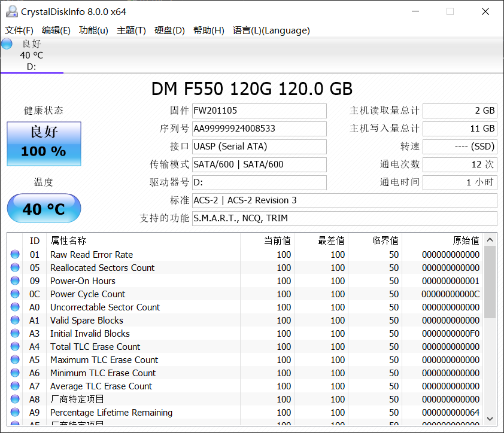Viewport: 504px width, 433px height.
Task: Click the scroll up arrow of SMART list
Action: point(490,240)
